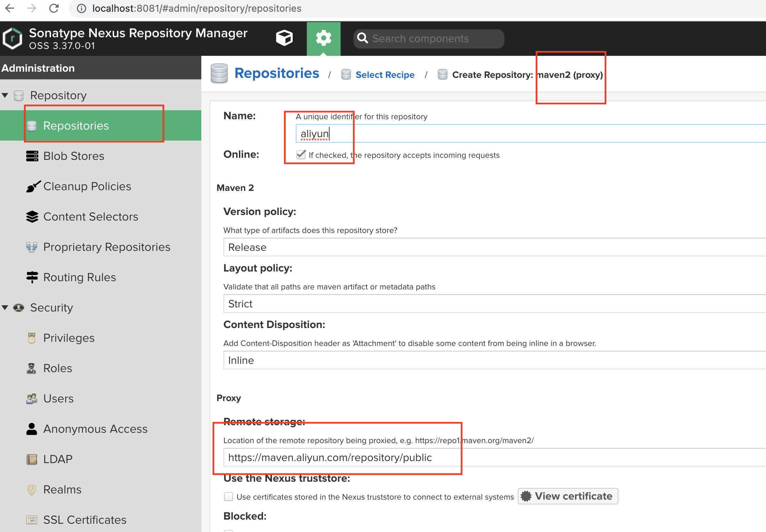Screen dimensions: 766x532
Task: Click the Blob Stores server icon
Action: tap(32, 156)
